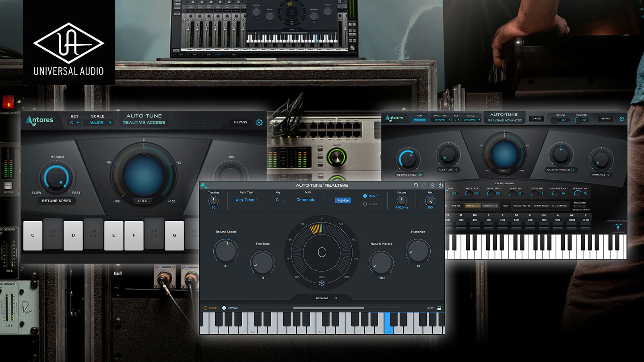Viewport: 644px width, 362px height.
Task: Open the Chromatic Scale dropdown in Realtime
Action: point(310,200)
